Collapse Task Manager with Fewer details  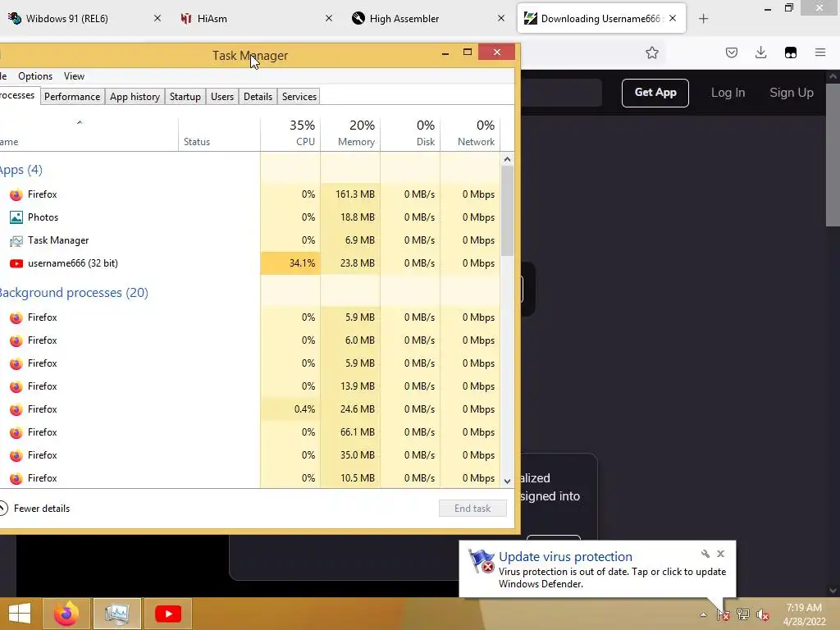click(x=35, y=509)
